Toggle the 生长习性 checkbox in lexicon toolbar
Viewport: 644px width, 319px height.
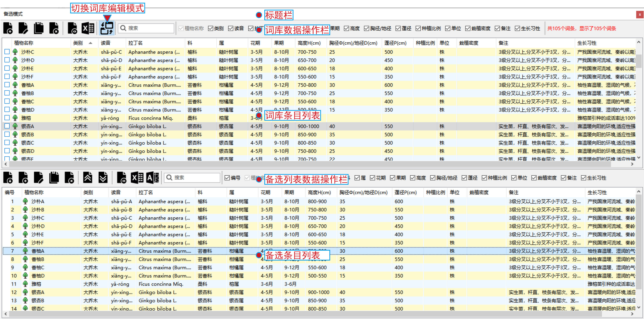pos(517,28)
